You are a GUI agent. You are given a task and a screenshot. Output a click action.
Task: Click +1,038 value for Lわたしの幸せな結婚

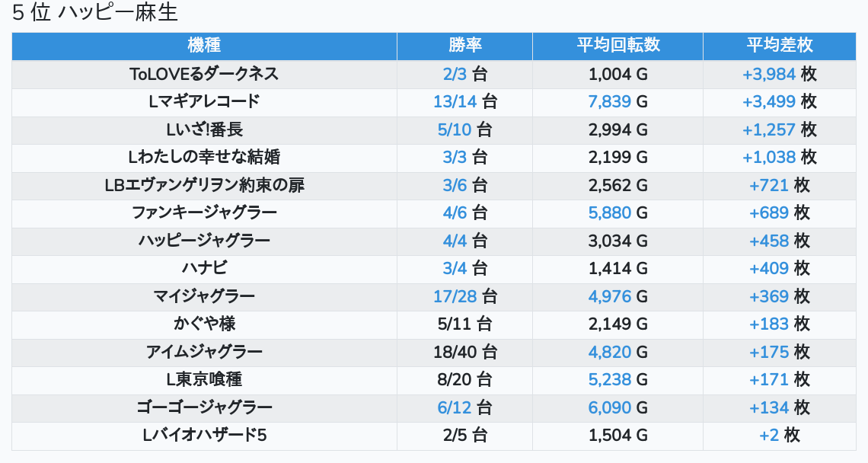(769, 158)
